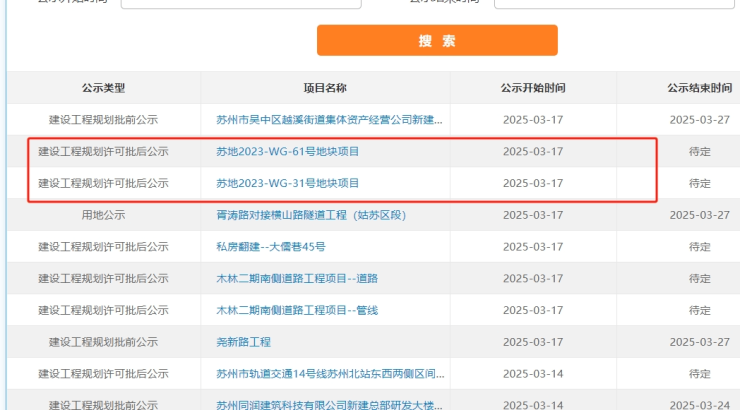The width and height of the screenshot is (740, 410).
Task: Open 胥涛路对接横山路隧道工程 link
Action: [x=311, y=215]
